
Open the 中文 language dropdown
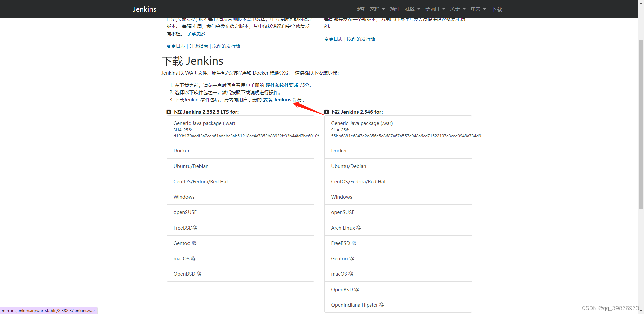[478, 9]
